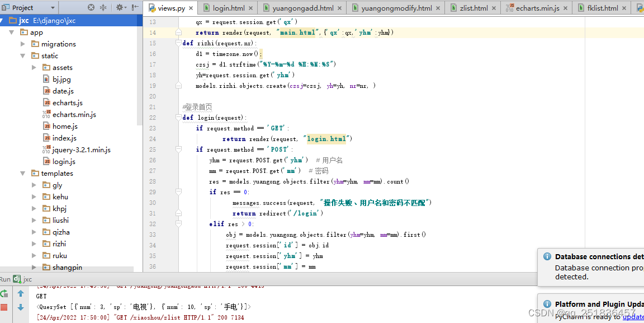
Task: Fold the def login function at line 22
Action: [x=178, y=117]
